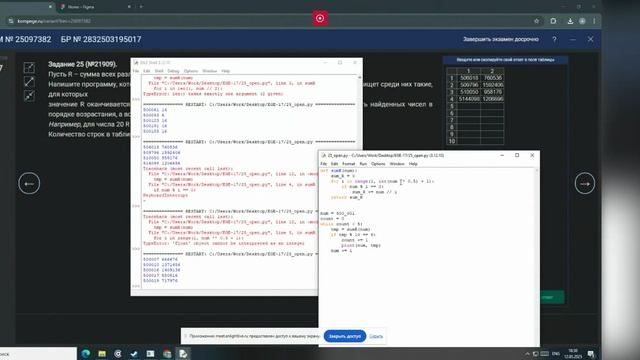The width and height of the screenshot is (640, 360).
Task: Open a new browser tab
Action: point(141,7)
